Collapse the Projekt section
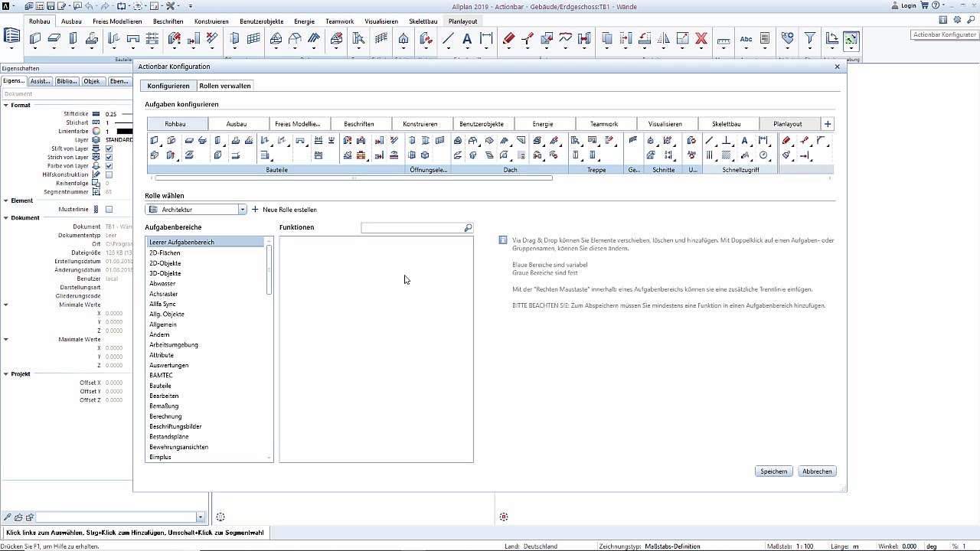980x551 pixels. [6, 373]
